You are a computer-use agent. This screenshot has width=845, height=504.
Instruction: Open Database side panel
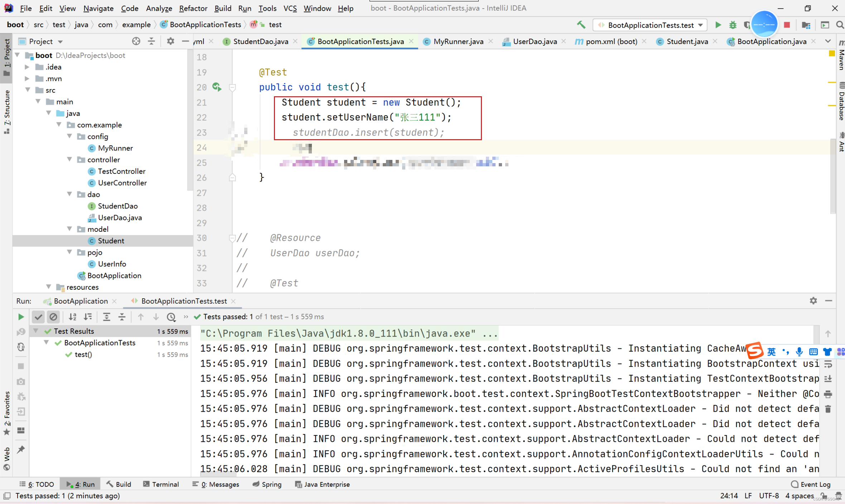[841, 102]
